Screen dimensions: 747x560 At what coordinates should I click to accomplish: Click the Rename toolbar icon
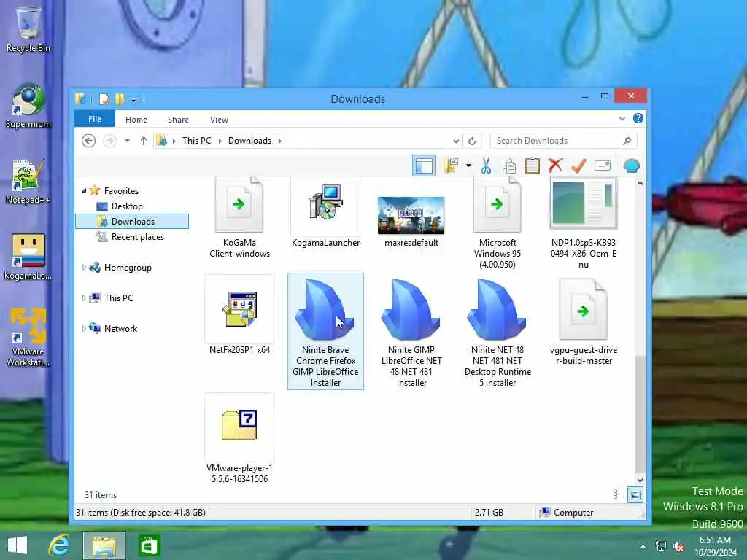602,166
